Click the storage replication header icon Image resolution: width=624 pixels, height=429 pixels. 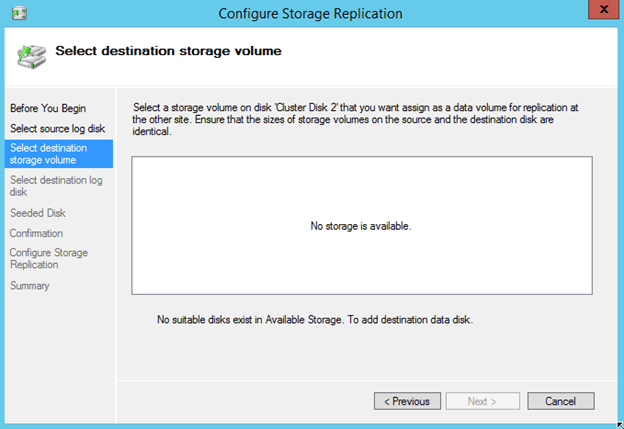click(x=31, y=54)
